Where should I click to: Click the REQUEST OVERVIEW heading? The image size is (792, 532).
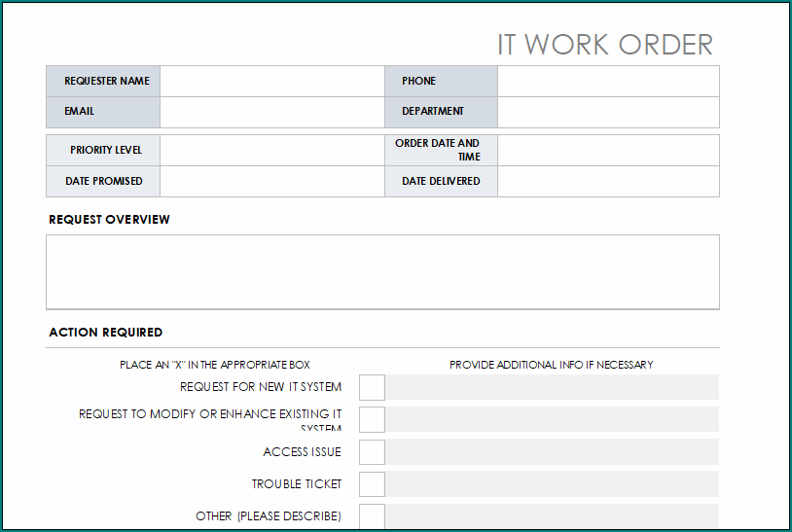coord(109,220)
